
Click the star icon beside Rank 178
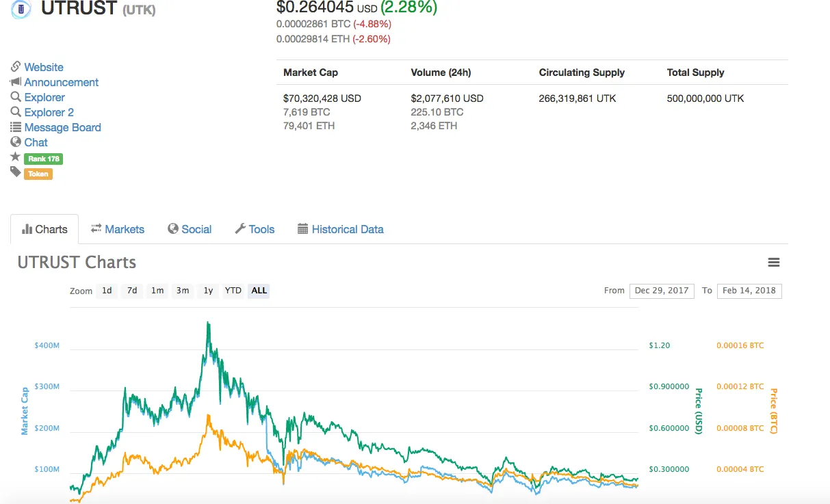pyautogui.click(x=16, y=157)
